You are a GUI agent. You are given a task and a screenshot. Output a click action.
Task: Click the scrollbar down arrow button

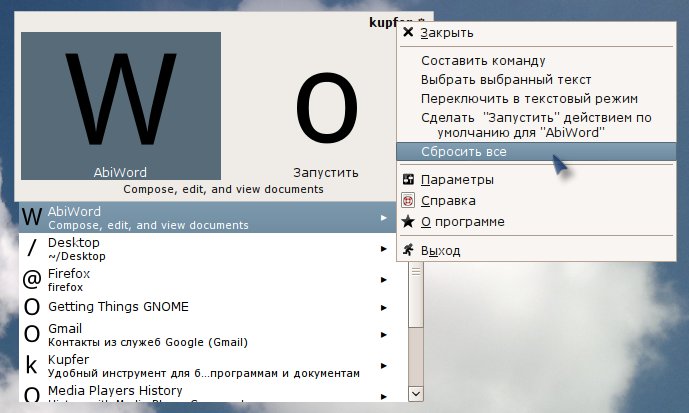pyautogui.click(x=416, y=393)
